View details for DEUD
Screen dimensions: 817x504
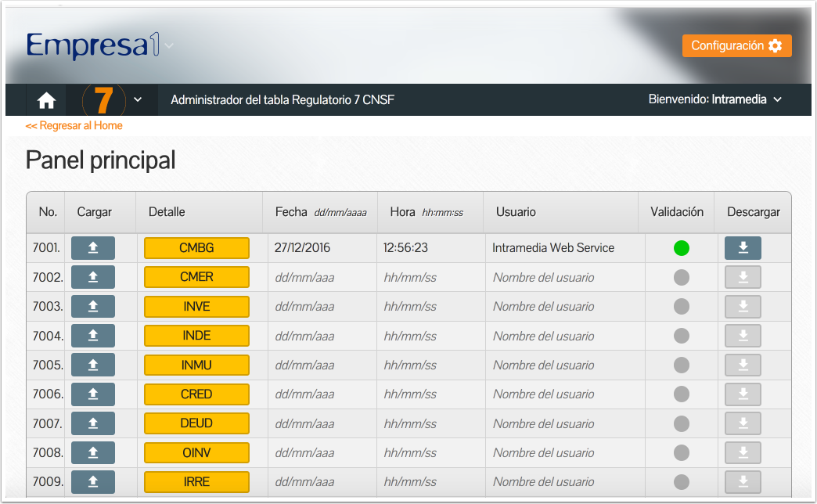pyautogui.click(x=196, y=423)
